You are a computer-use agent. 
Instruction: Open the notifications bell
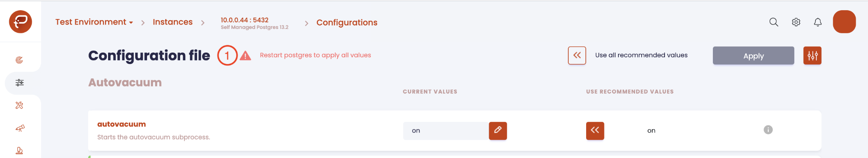(818, 22)
